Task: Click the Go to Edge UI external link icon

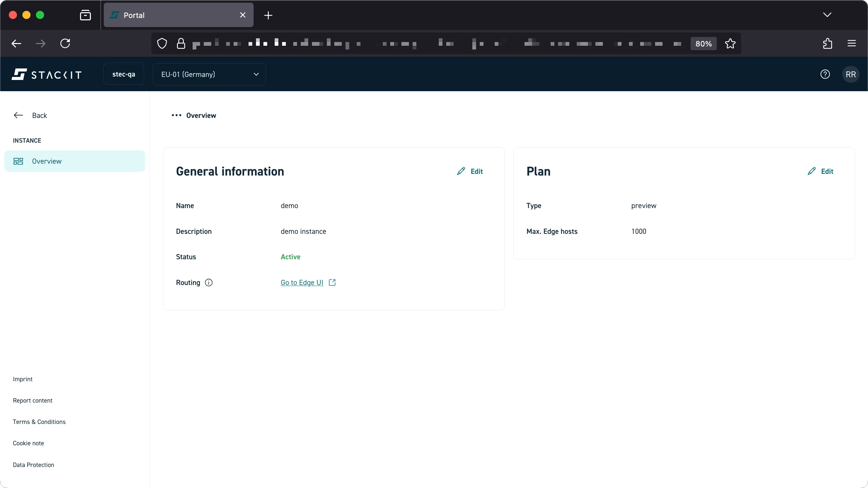Action: coord(332,282)
